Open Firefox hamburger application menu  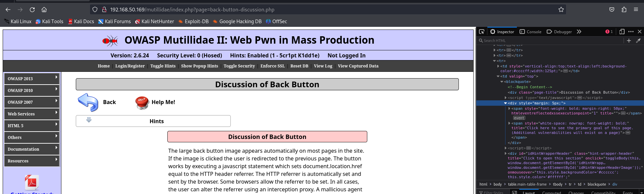click(636, 10)
